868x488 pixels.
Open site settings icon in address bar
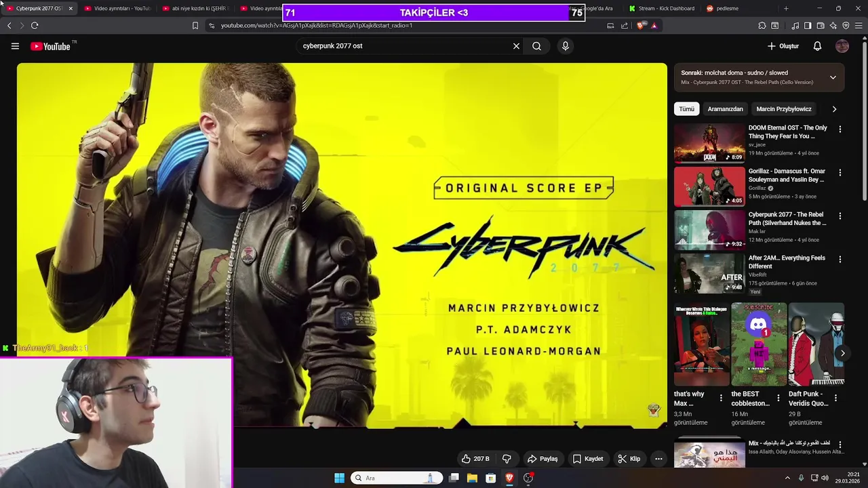point(212,26)
